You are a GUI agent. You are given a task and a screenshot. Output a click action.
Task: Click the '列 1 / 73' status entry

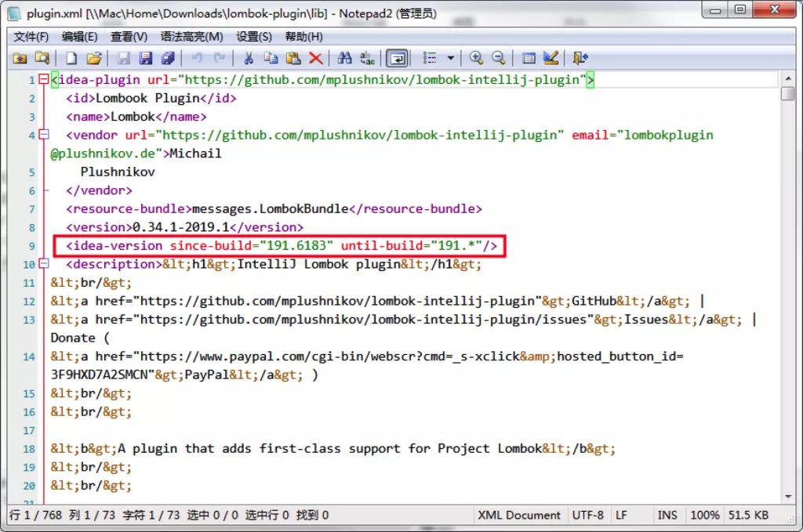[93, 515]
